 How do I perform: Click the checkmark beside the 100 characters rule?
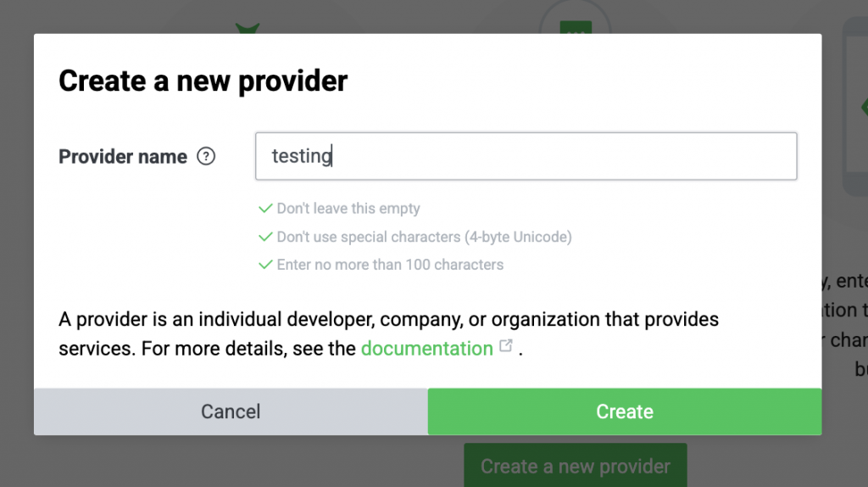click(x=265, y=265)
